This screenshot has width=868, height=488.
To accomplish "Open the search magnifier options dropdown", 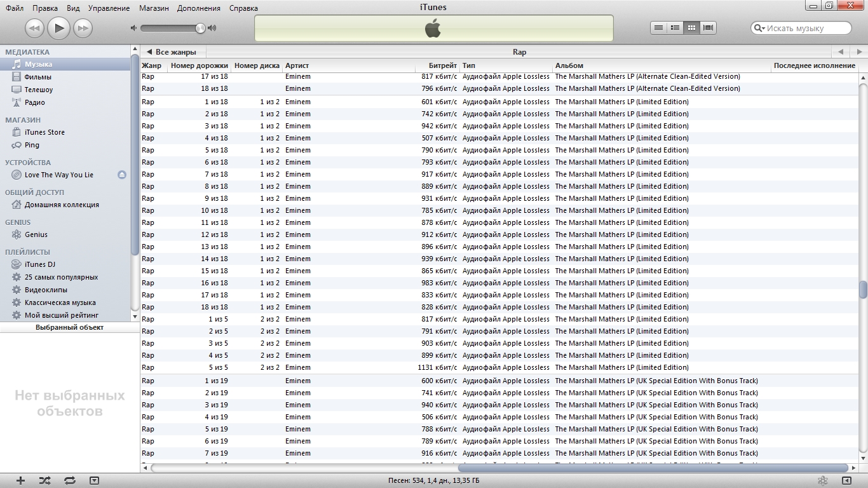I will (x=759, y=28).
